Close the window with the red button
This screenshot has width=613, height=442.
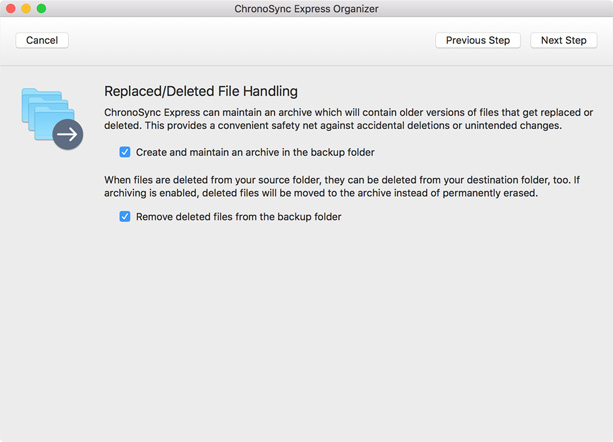click(11, 8)
